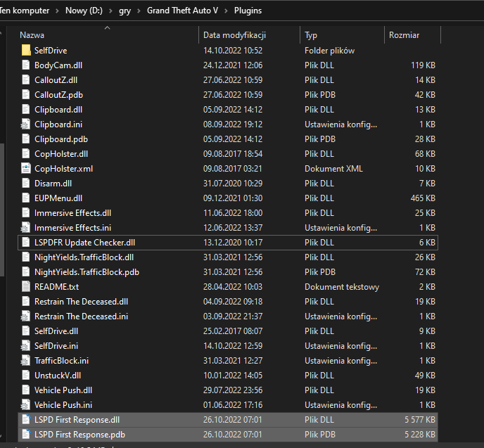This screenshot has height=448, width=484.
Task: Click the README.txt text file icon
Action: (x=26, y=287)
